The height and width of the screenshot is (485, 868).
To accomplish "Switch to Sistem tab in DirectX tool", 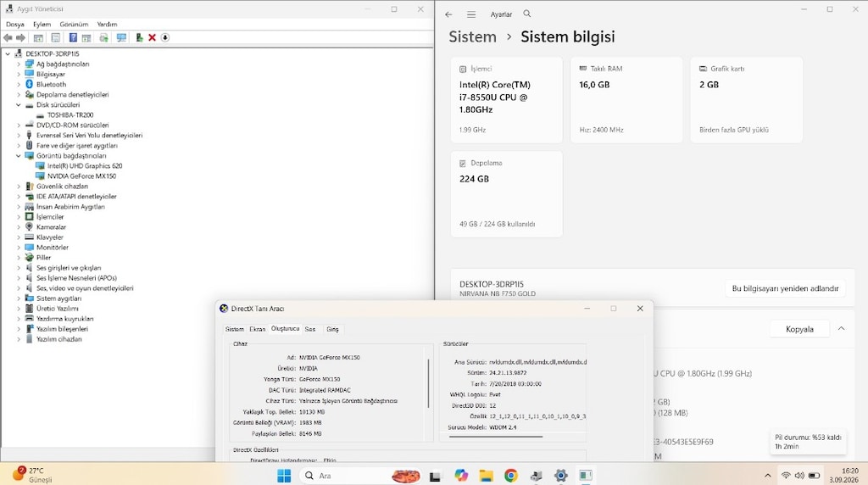I will 234,329.
